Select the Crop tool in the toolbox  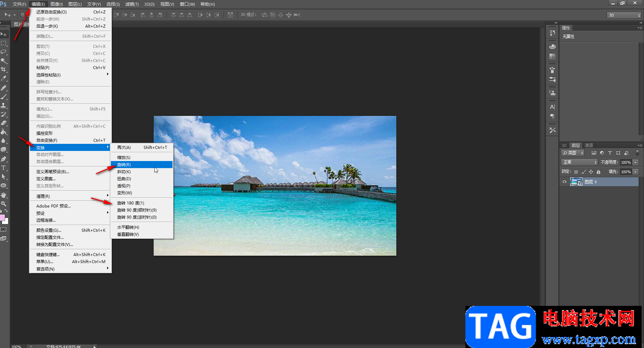click(4, 69)
